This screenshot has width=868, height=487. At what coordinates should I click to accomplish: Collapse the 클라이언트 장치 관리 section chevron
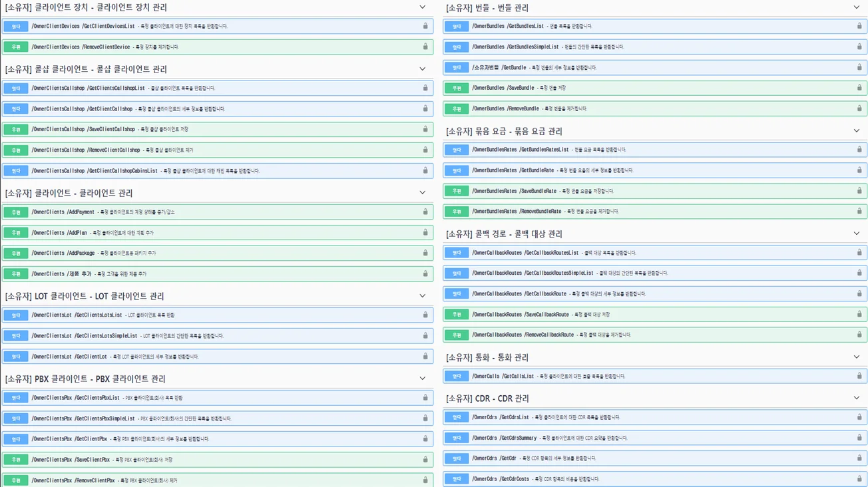pyautogui.click(x=422, y=7)
